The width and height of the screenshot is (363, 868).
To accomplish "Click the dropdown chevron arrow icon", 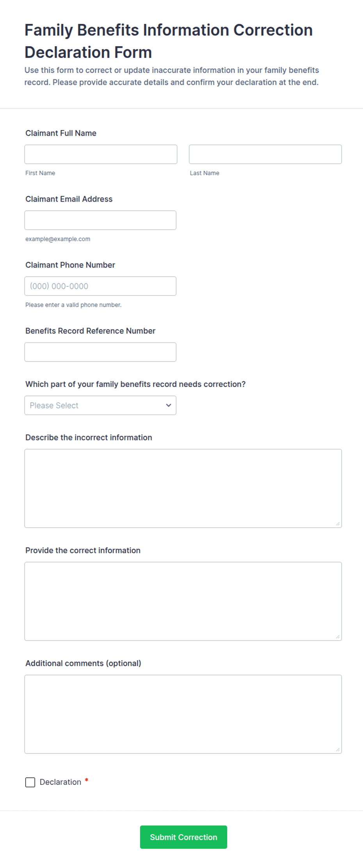I will coord(169,405).
